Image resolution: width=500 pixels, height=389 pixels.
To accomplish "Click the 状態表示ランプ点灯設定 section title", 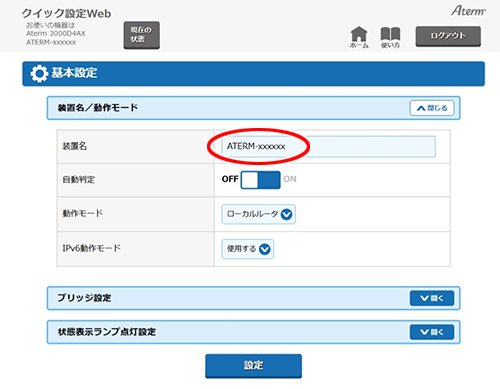I will click(107, 332).
